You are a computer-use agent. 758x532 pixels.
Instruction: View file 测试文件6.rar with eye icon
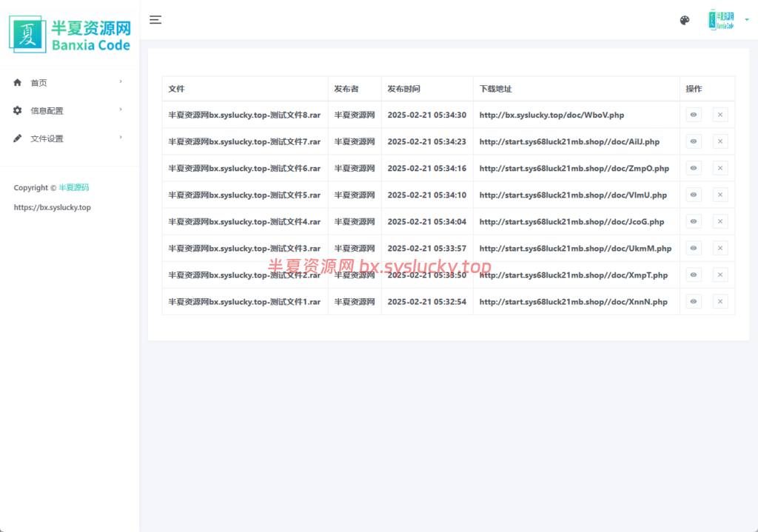(x=693, y=168)
